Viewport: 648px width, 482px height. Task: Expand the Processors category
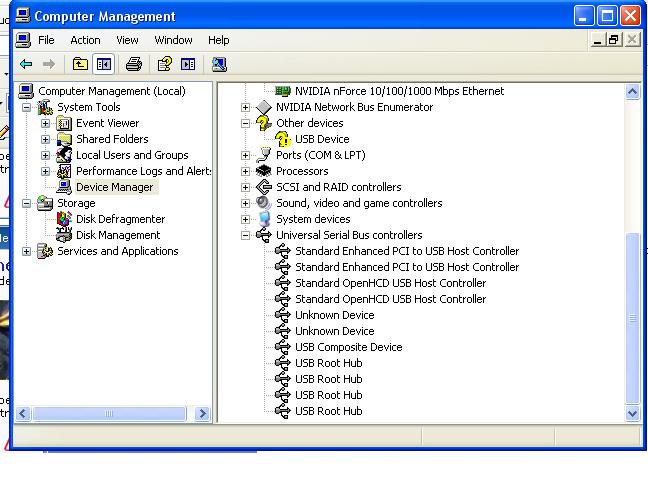245,171
